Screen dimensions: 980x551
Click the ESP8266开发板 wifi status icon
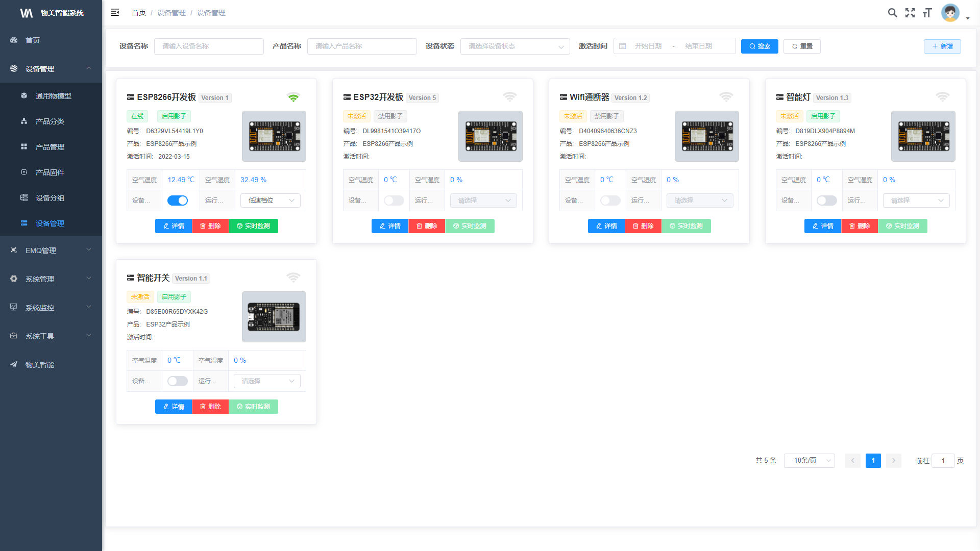coord(293,97)
